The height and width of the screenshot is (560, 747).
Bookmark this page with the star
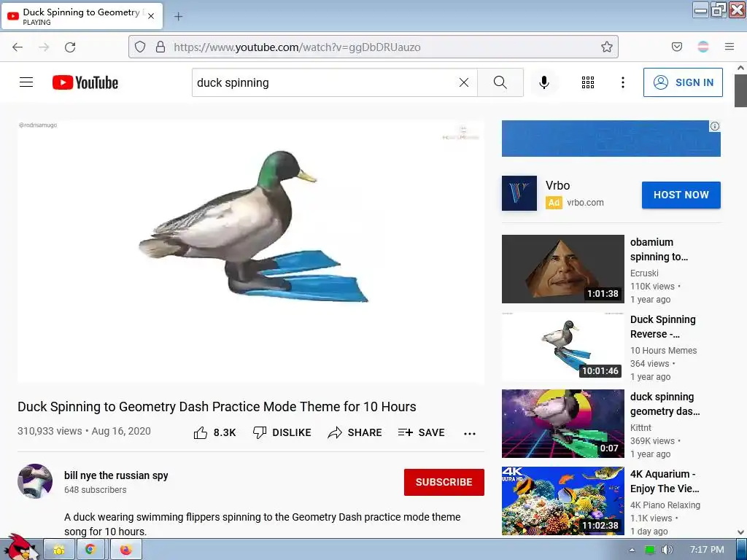(606, 47)
